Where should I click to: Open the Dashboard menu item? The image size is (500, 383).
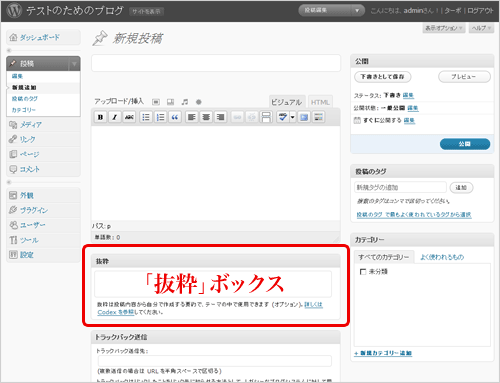pyautogui.click(x=43, y=37)
